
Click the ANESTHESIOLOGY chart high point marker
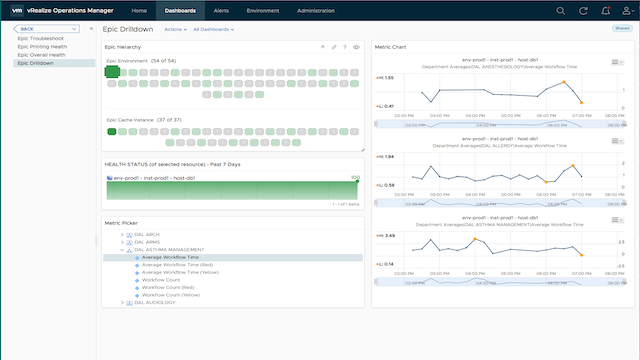564,82
